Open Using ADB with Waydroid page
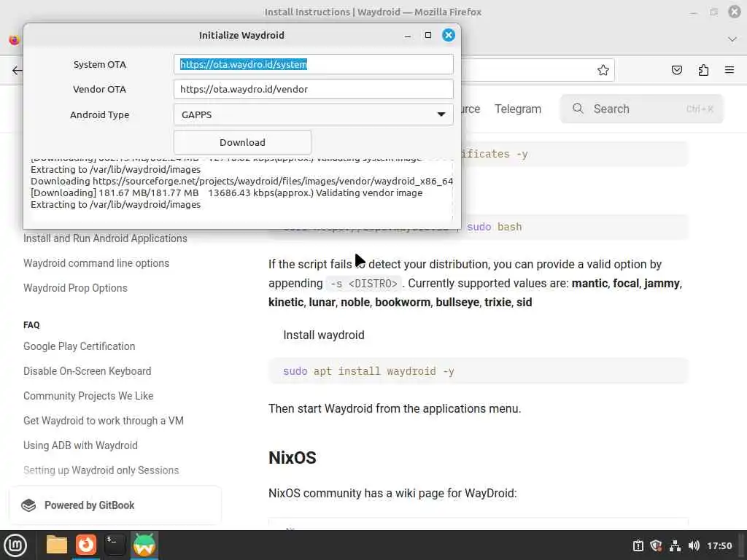Image resolution: width=747 pixels, height=560 pixels. point(80,446)
